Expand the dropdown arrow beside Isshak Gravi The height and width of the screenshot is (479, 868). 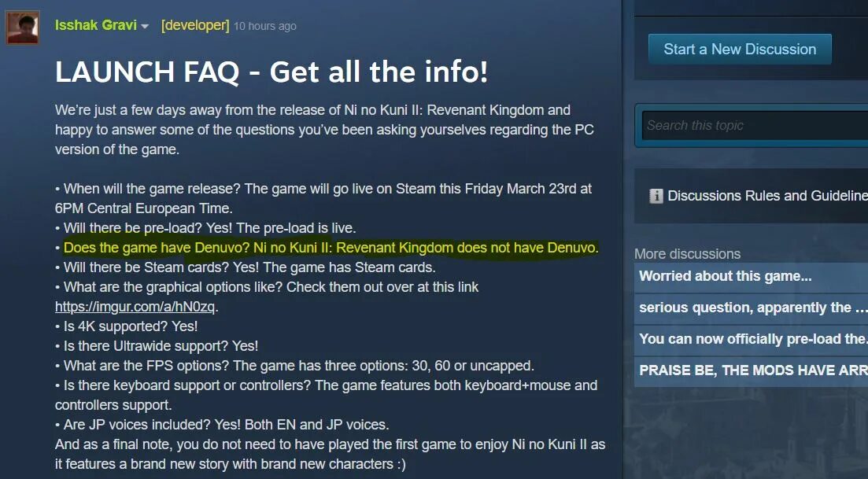(145, 27)
